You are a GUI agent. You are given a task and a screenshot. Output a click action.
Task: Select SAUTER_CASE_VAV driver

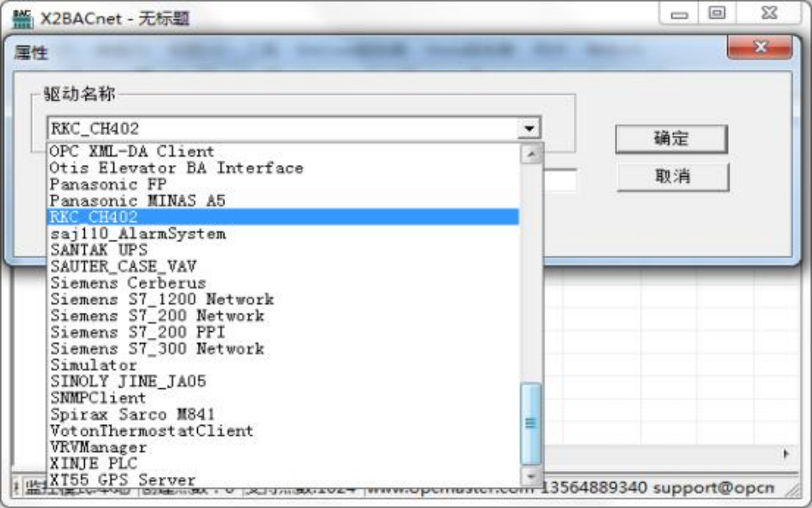(x=284, y=267)
